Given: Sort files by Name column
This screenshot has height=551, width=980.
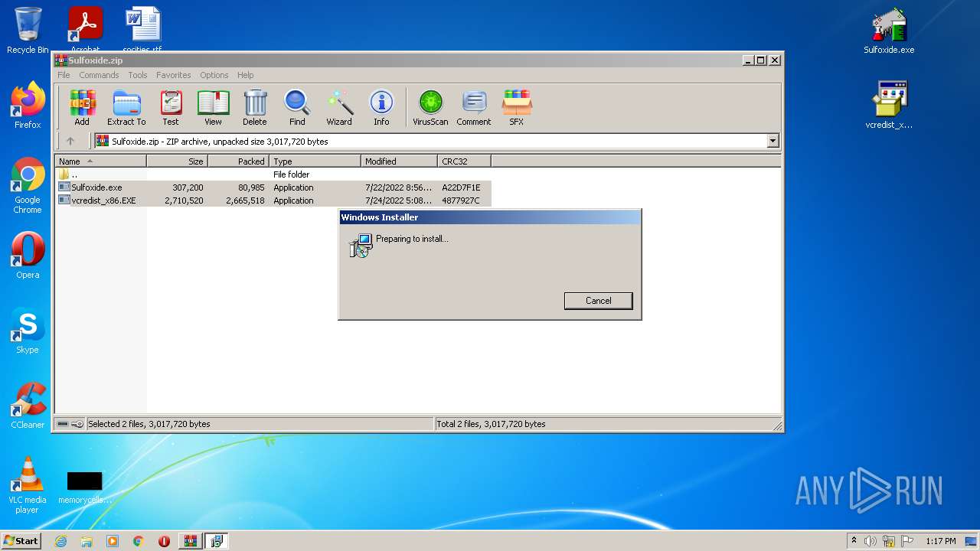Looking at the screenshot, I should [100, 161].
